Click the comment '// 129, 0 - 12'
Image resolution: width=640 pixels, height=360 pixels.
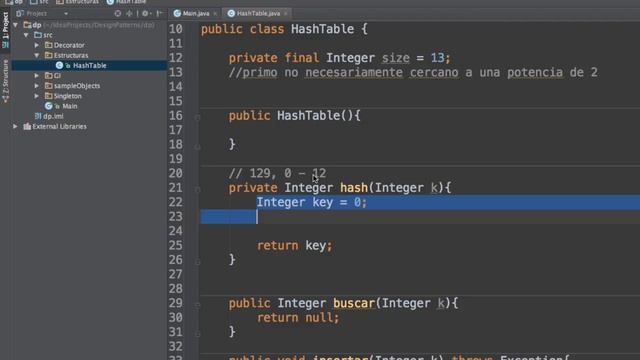pos(277,173)
